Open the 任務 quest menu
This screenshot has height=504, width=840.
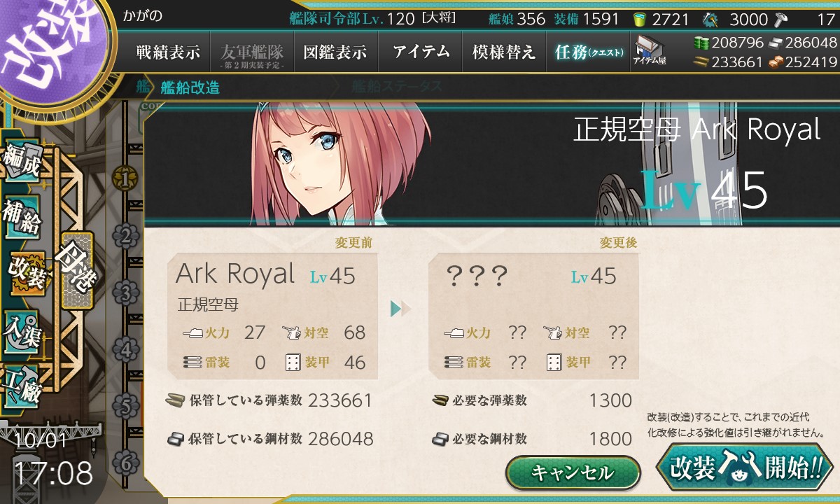tap(588, 52)
